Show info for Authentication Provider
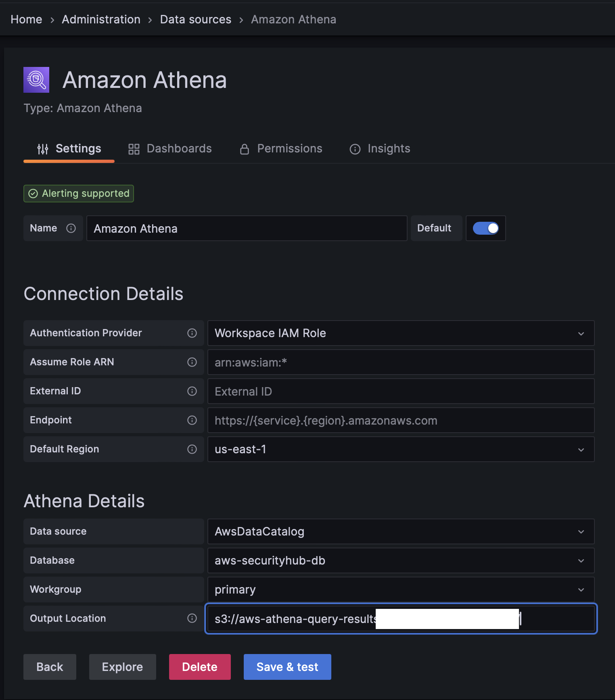 tap(192, 333)
